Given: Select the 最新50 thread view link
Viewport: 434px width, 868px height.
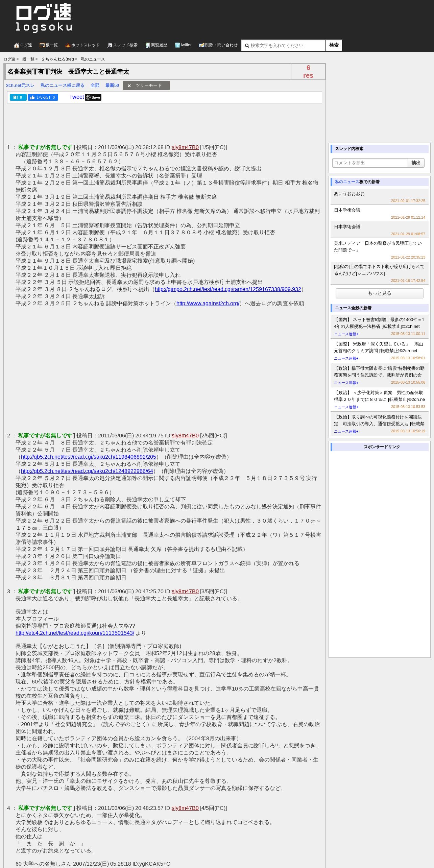Looking at the screenshot, I should coord(112,86).
